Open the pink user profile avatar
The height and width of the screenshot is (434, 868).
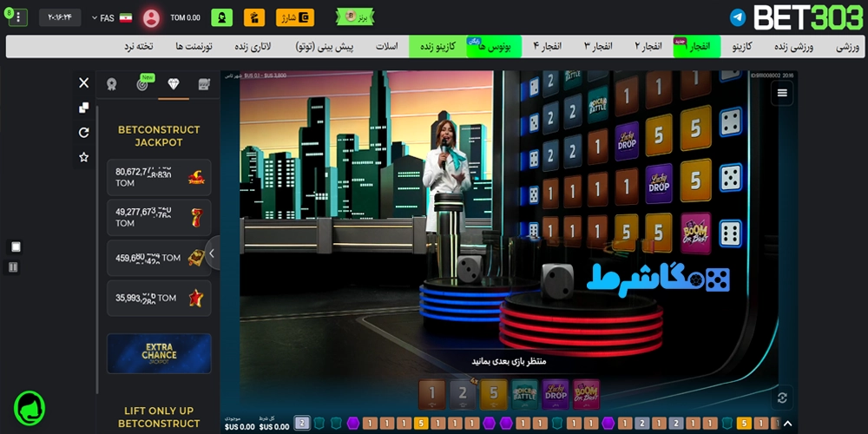pos(151,17)
